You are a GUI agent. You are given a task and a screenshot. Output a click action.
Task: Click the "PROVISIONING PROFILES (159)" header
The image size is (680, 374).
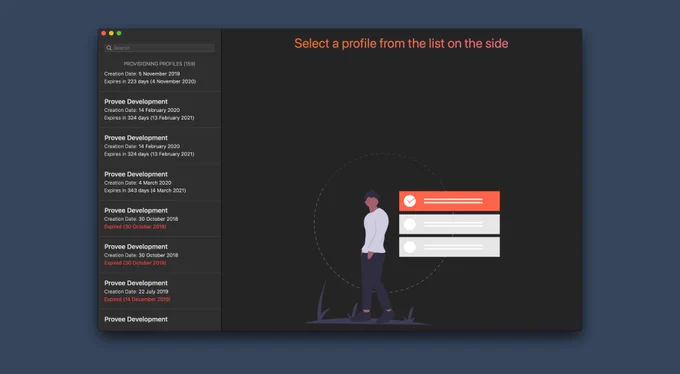160,64
